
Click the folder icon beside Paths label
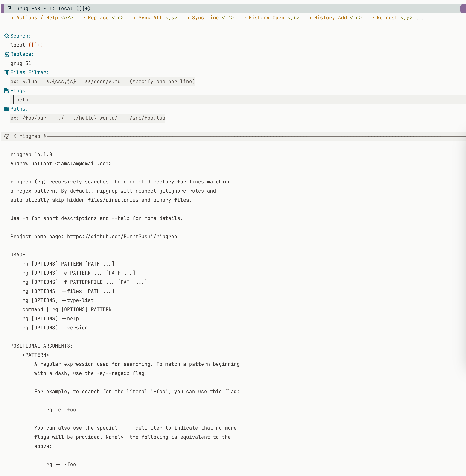[x=7, y=109]
